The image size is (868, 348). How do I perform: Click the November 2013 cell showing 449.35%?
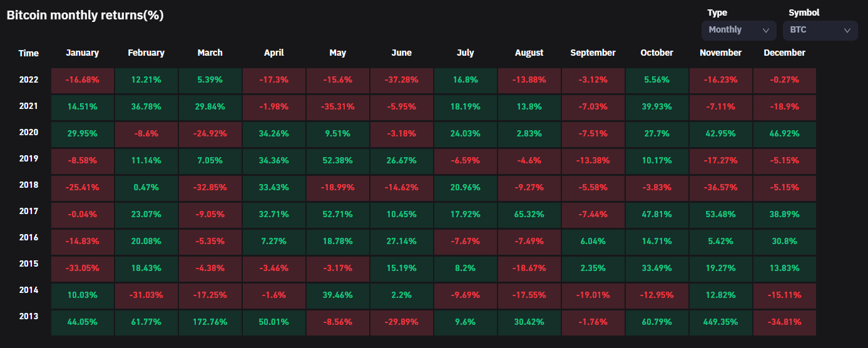click(x=720, y=322)
